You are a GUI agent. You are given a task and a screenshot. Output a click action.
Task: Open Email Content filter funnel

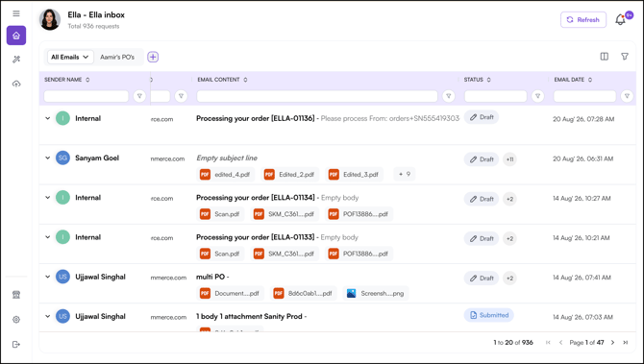click(449, 96)
